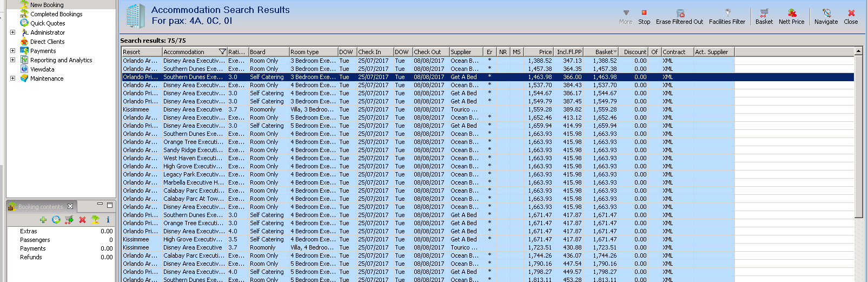868x282 pixels.
Task: Open Direct Clients in the sidebar
Action: 47,42
